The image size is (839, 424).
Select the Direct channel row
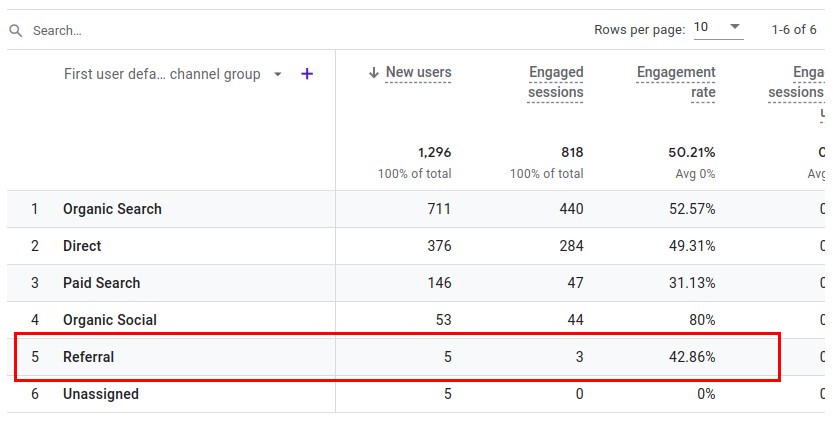(82, 246)
